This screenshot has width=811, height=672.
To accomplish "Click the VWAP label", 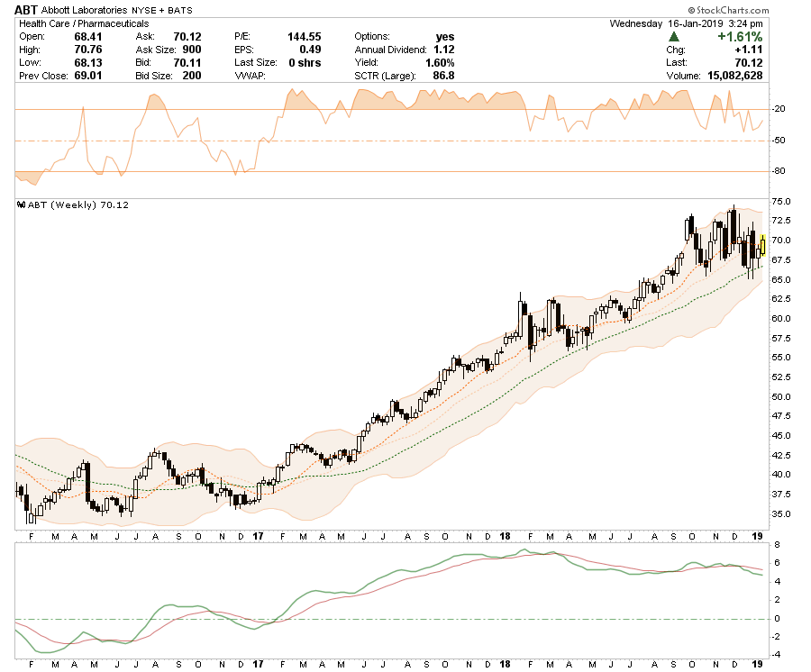I will coord(251,76).
